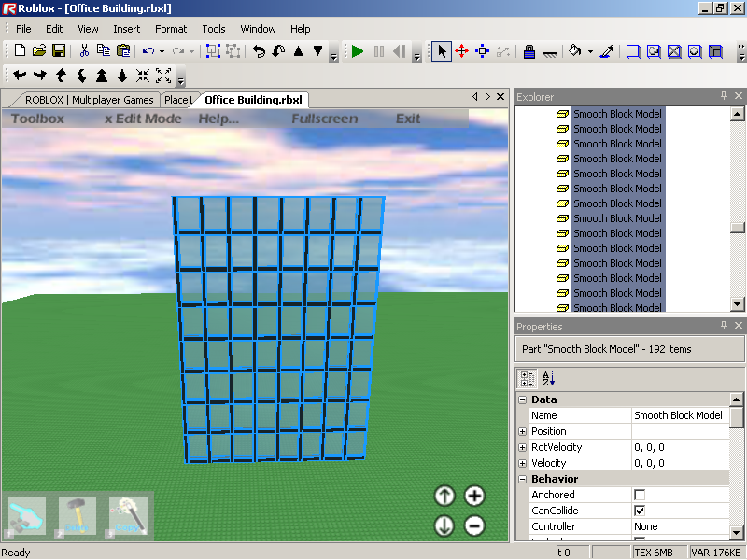Expand the Position property
Screen dimensions: 747x560
pos(522,431)
